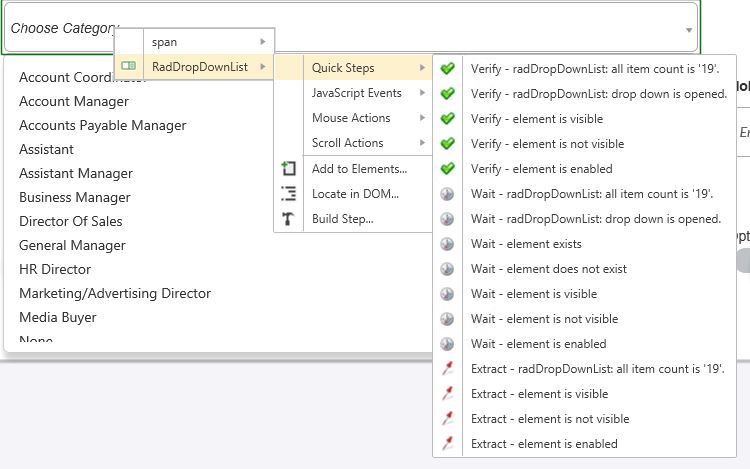
Task: Open the Choose Category dropdown arrow
Action: (x=690, y=30)
